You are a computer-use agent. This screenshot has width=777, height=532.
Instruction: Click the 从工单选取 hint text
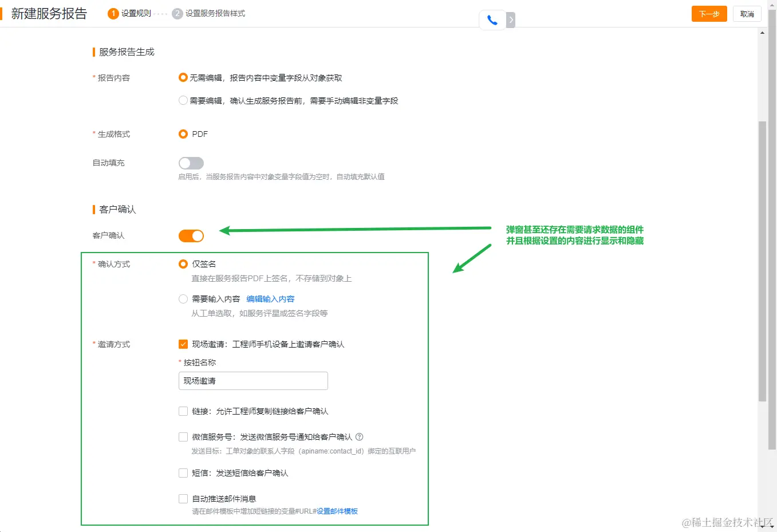(259, 313)
